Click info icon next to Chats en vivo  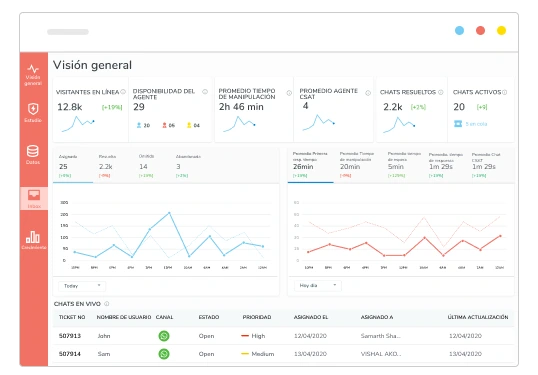pos(107,304)
